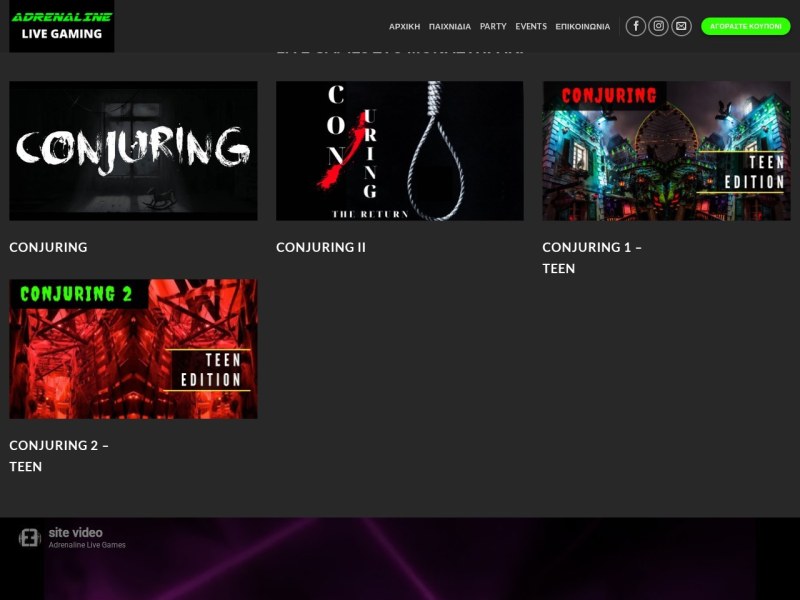Click the CONJURING II title link

pyautogui.click(x=321, y=247)
